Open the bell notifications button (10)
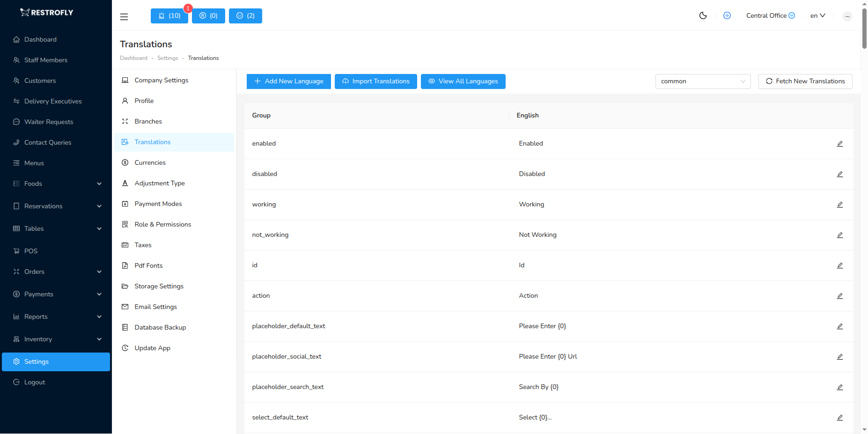This screenshot has width=868, height=434. tap(169, 16)
